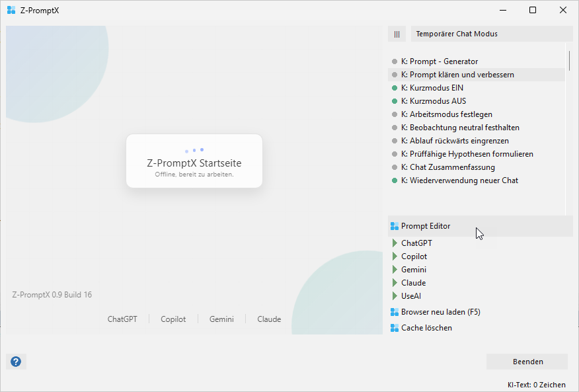This screenshot has width=579, height=392.
Task: Click the Browser neu laden (F5) icon
Action: (x=395, y=312)
